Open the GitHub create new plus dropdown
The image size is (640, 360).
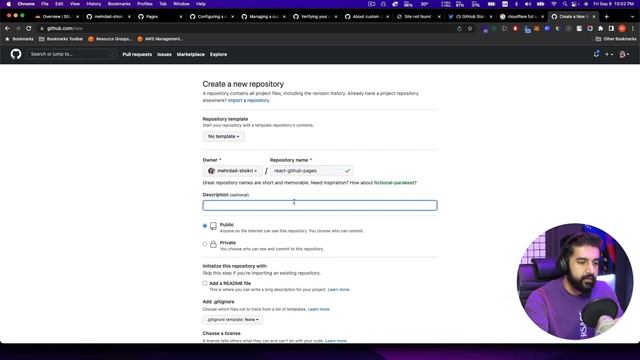(x=609, y=54)
